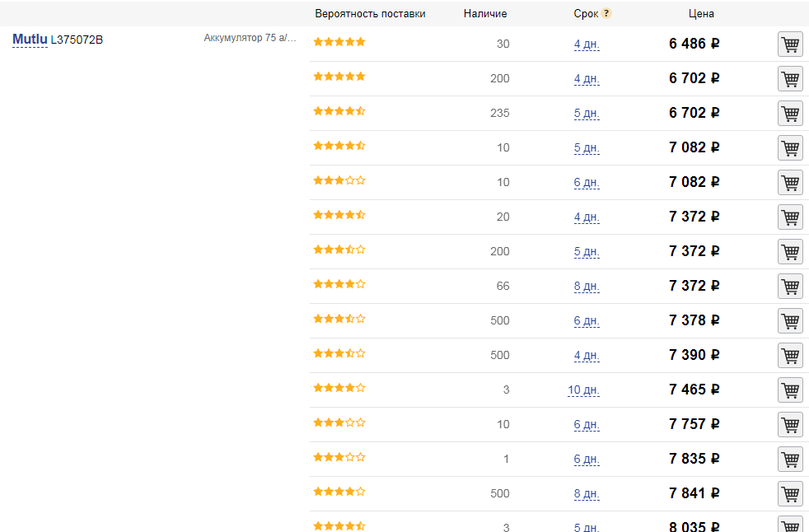Click the 6 дн. delivery link in the 7 378 ₽ row
Screen dimensions: 809x532
(x=587, y=321)
